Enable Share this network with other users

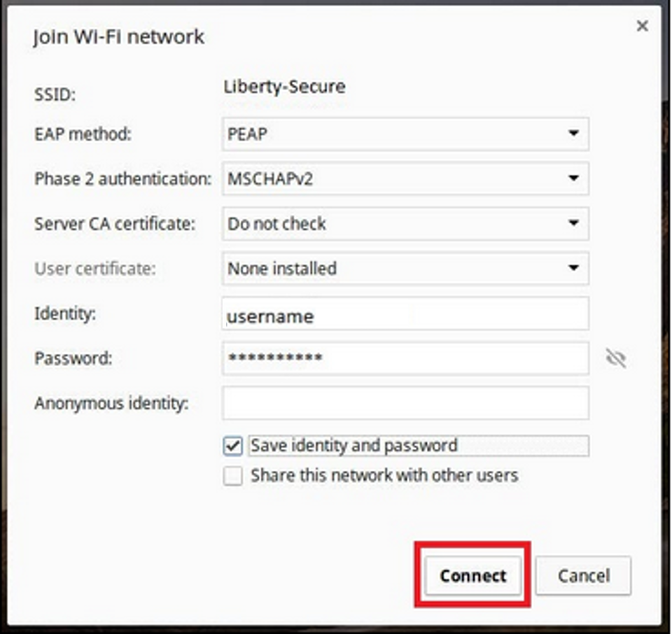tap(233, 477)
